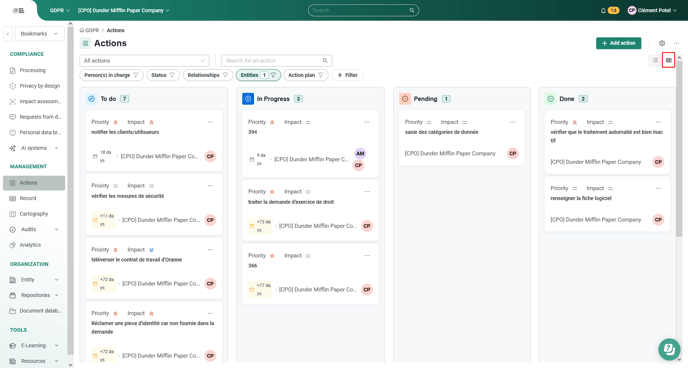Open more options on 'renseigner la fiche logiciel' card
688x368 pixels.
click(658, 189)
